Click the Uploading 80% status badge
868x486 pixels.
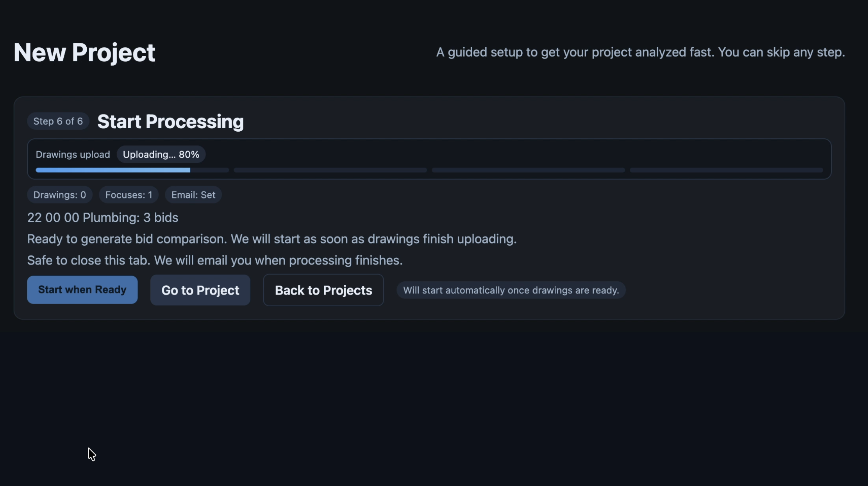pyautogui.click(x=161, y=154)
